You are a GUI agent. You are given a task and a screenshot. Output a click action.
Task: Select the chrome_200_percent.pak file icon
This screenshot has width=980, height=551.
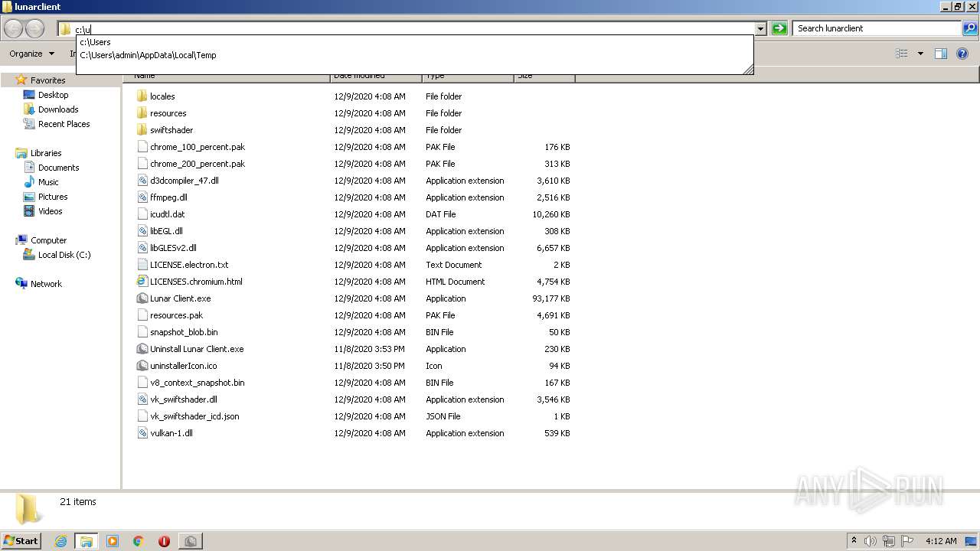(x=142, y=164)
